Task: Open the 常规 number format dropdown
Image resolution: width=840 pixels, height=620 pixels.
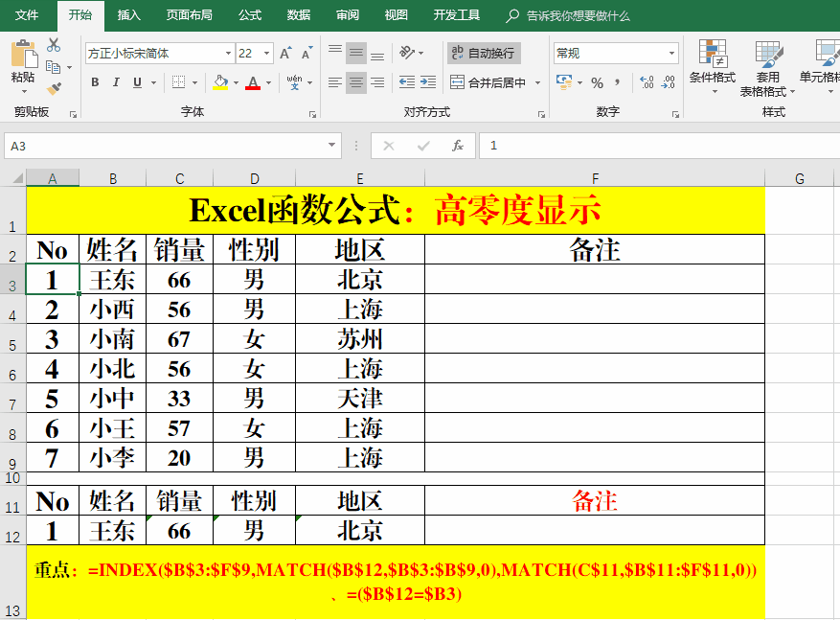Action: pyautogui.click(x=671, y=53)
